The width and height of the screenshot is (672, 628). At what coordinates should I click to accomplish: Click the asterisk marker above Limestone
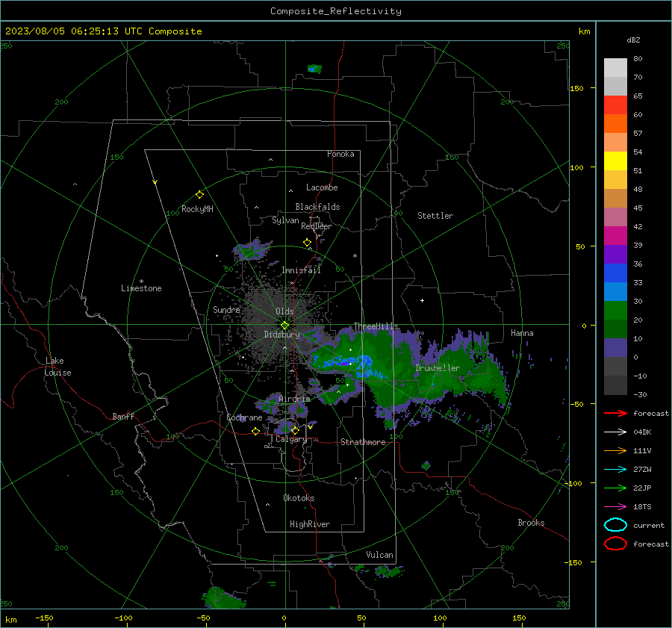141,282
